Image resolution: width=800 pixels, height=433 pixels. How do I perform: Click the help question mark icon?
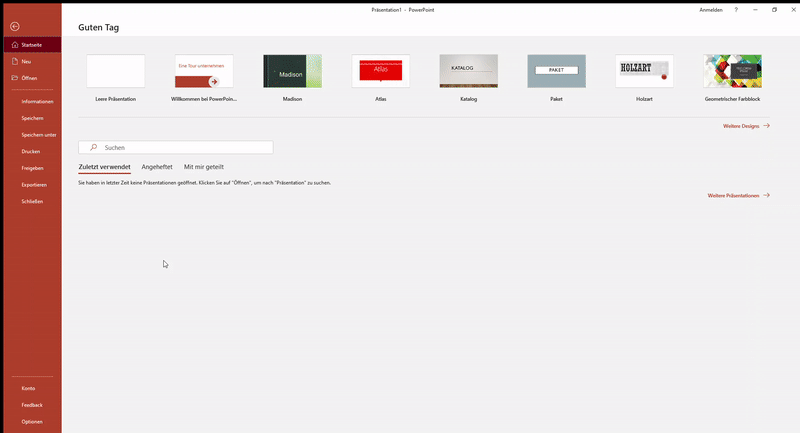click(736, 10)
